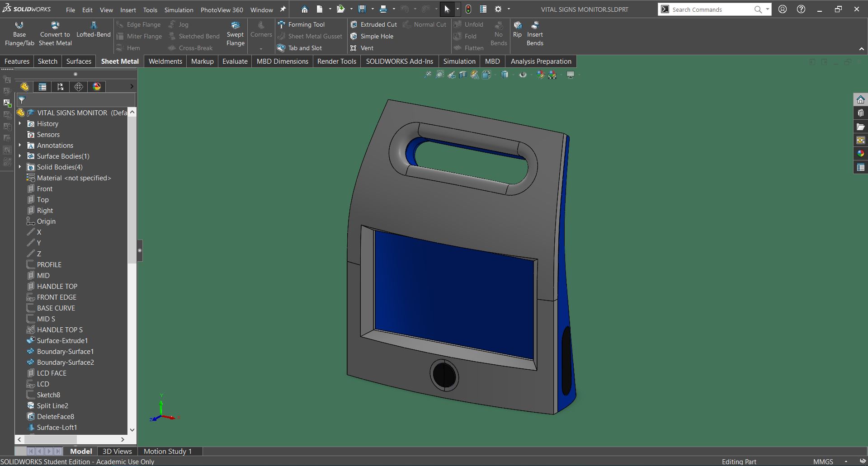Open the DisplayManager color sphere tab
The image size is (868, 466).
pos(97,87)
